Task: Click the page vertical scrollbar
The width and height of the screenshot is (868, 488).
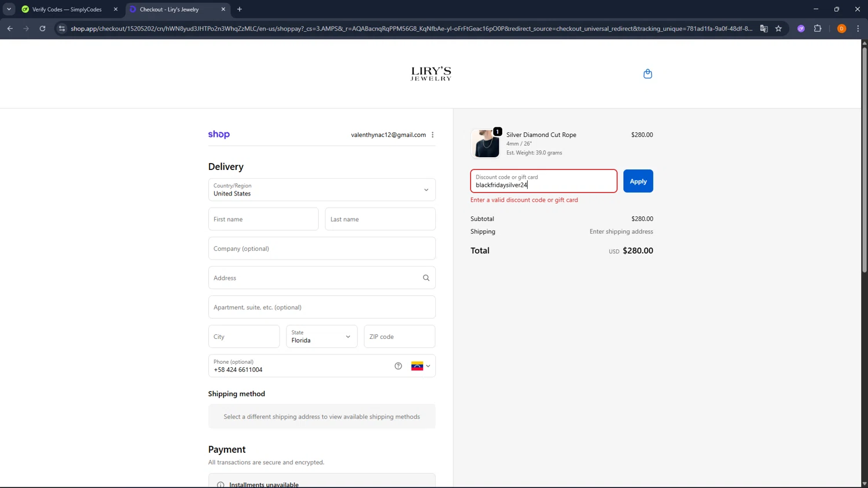Action: (865, 161)
